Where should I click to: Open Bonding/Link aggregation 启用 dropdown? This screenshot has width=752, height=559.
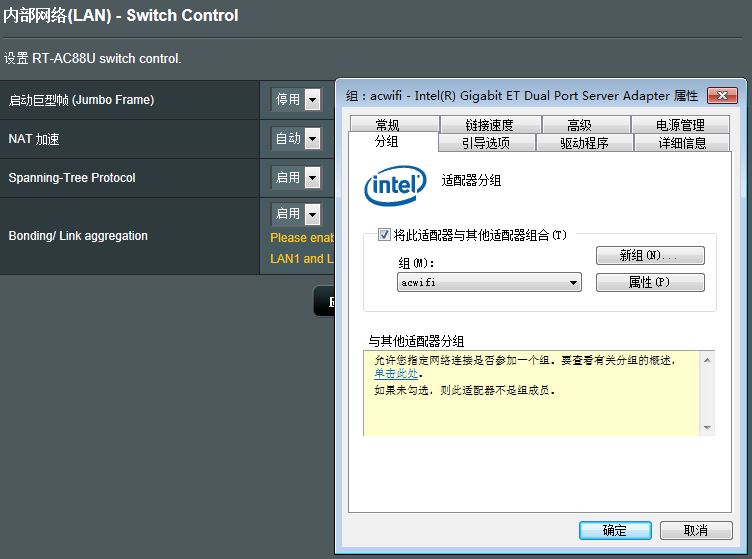click(295, 214)
